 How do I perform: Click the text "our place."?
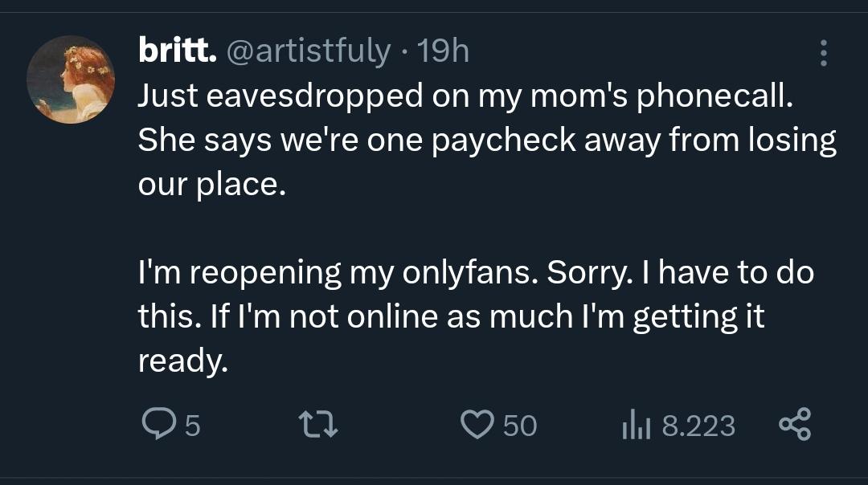coord(211,185)
